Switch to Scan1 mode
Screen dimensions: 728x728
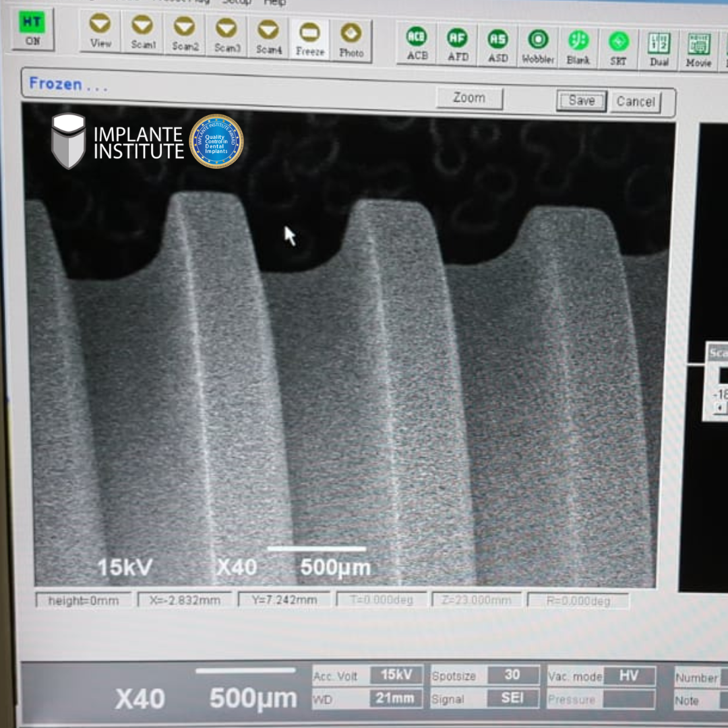142,33
